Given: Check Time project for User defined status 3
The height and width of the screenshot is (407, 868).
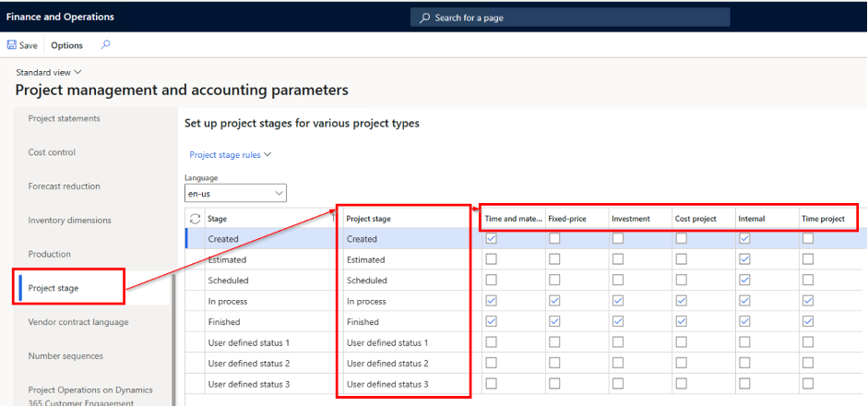Looking at the screenshot, I should 808,384.
